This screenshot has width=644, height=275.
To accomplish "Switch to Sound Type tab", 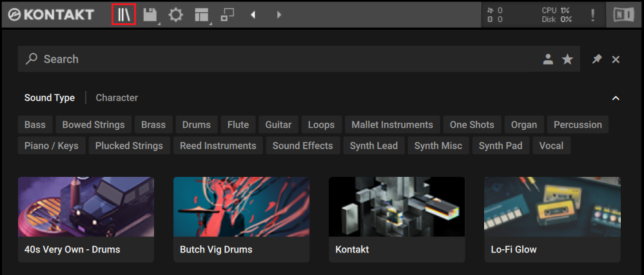I will (x=49, y=98).
